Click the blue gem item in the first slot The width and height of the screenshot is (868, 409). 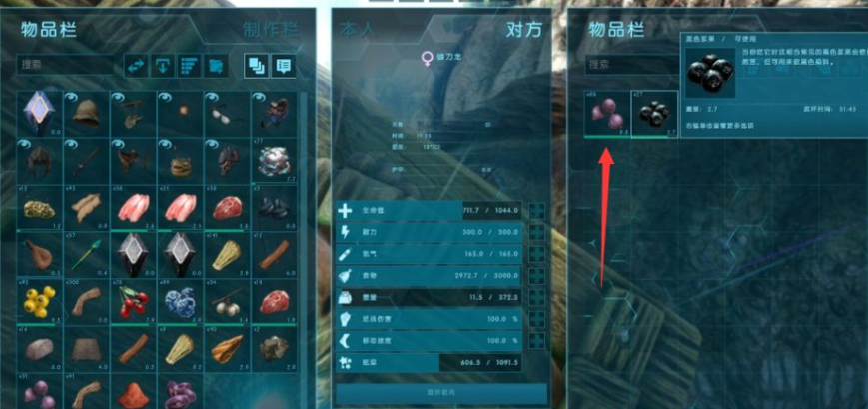(39, 114)
